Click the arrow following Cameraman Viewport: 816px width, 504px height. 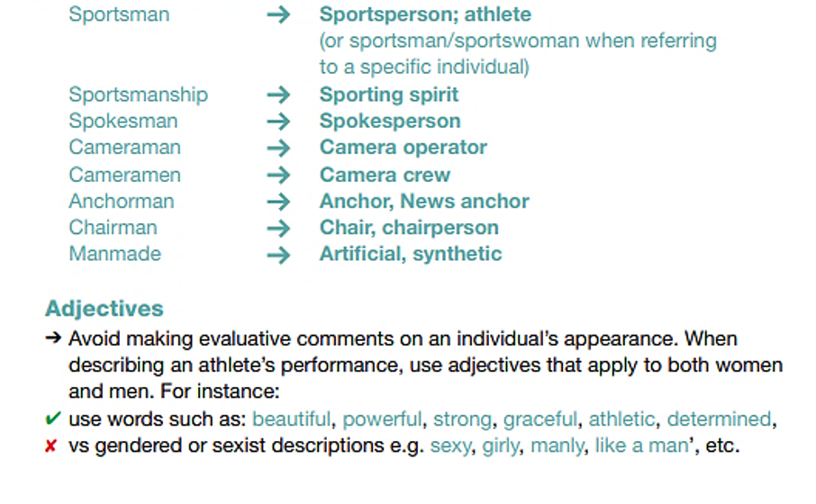279,148
